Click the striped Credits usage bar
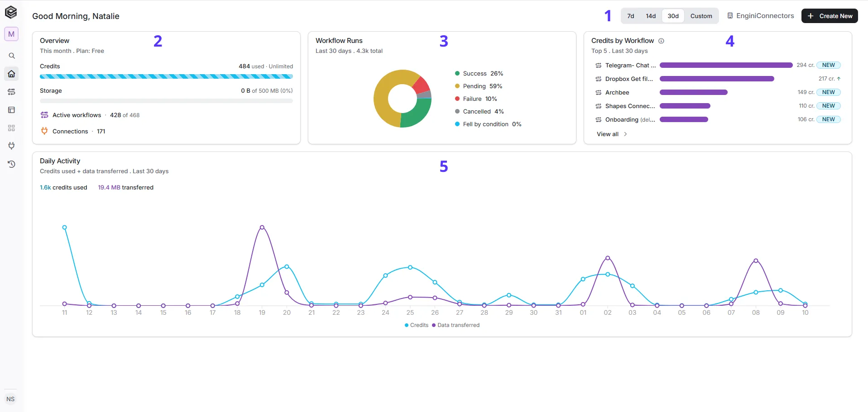868x412 pixels. pyautogui.click(x=166, y=76)
